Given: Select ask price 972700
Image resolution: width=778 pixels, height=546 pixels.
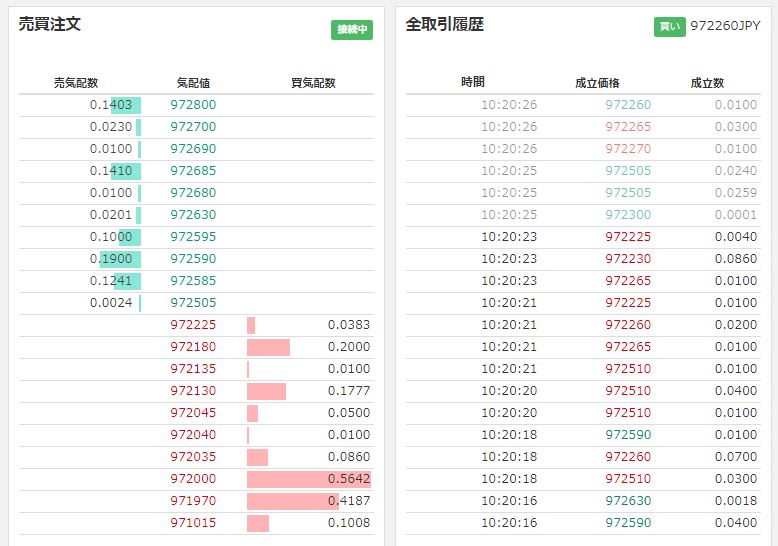Looking at the screenshot, I should (193, 127).
